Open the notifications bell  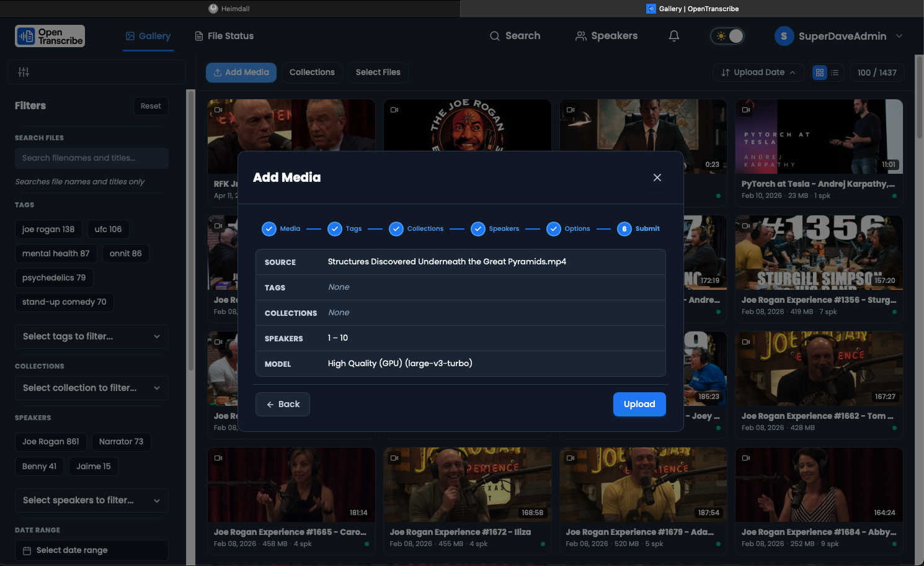click(674, 36)
